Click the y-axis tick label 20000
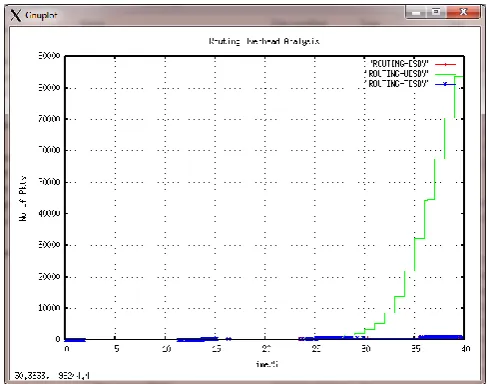The width and height of the screenshot is (487, 384). [49, 277]
